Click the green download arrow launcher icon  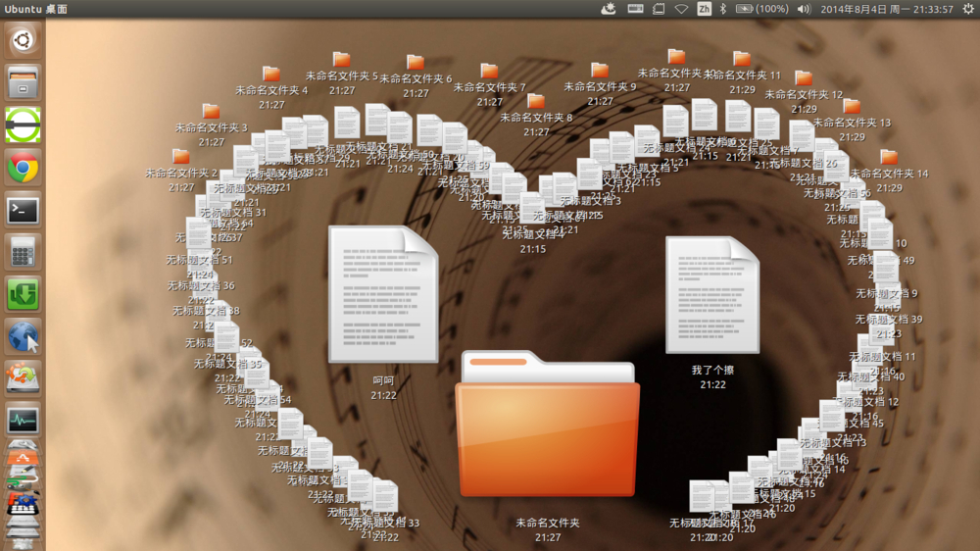coord(23,293)
